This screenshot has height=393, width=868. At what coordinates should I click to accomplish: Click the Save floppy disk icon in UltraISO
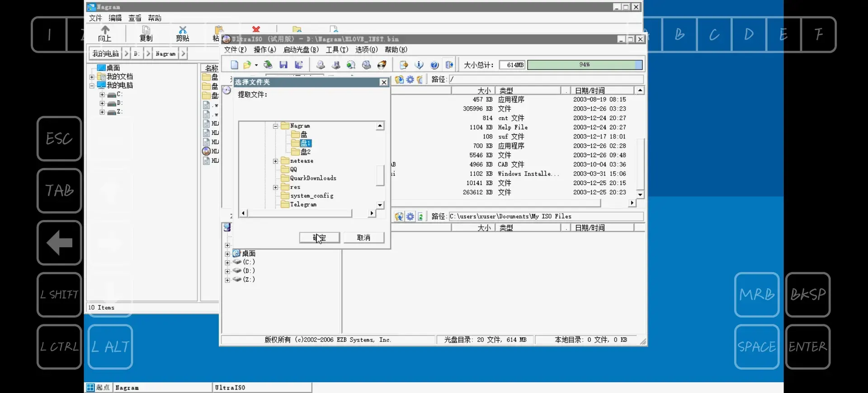(x=283, y=65)
